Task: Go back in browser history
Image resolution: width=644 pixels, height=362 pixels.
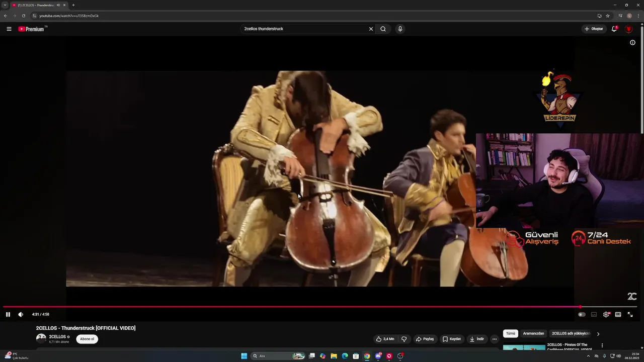Action: [x=6, y=16]
